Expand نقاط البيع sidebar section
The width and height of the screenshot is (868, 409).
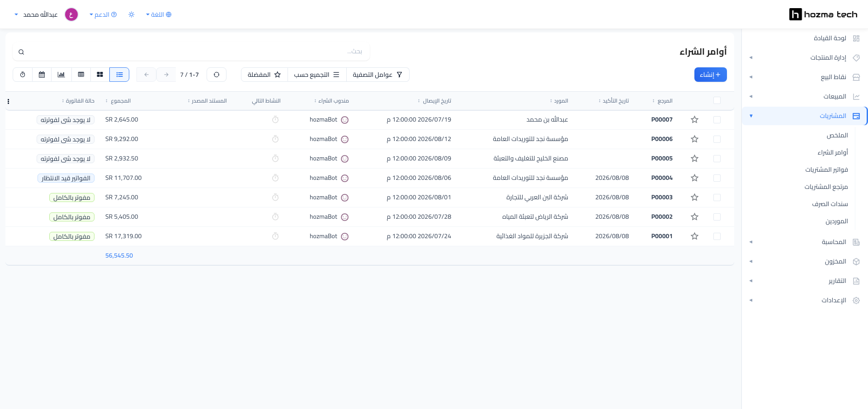click(805, 77)
